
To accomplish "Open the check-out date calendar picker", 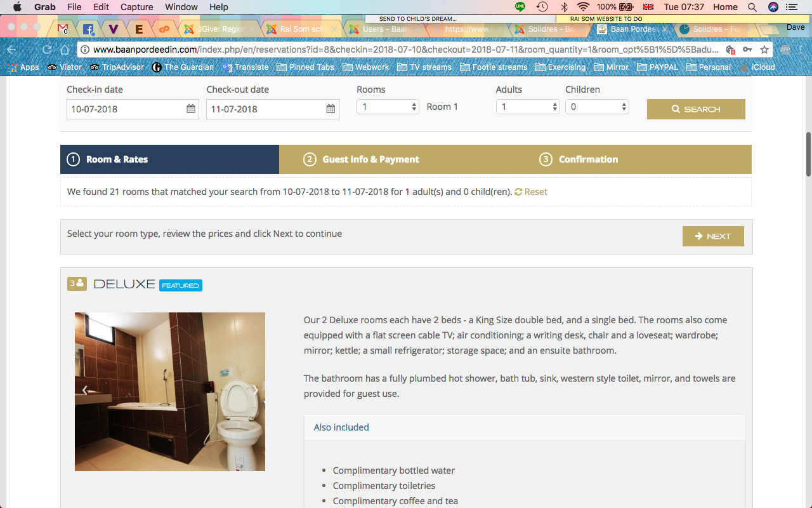I will click(331, 109).
